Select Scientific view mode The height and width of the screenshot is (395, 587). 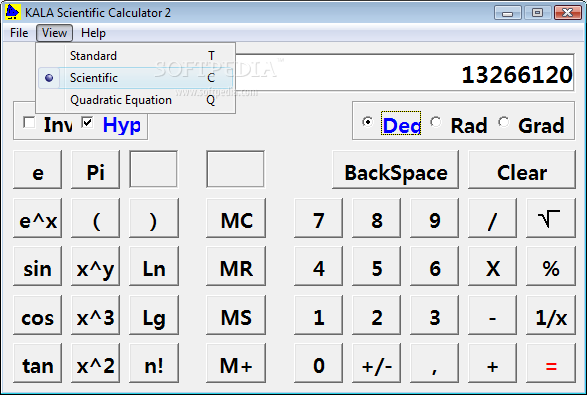(x=136, y=78)
